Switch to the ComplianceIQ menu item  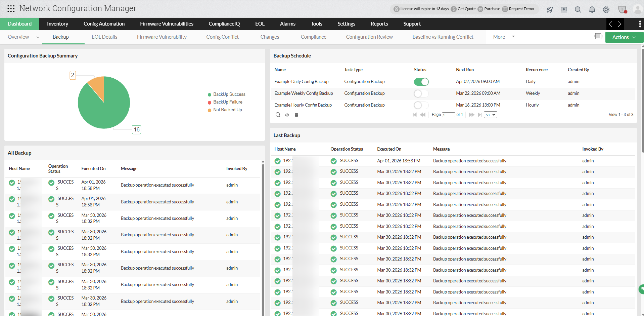click(224, 24)
